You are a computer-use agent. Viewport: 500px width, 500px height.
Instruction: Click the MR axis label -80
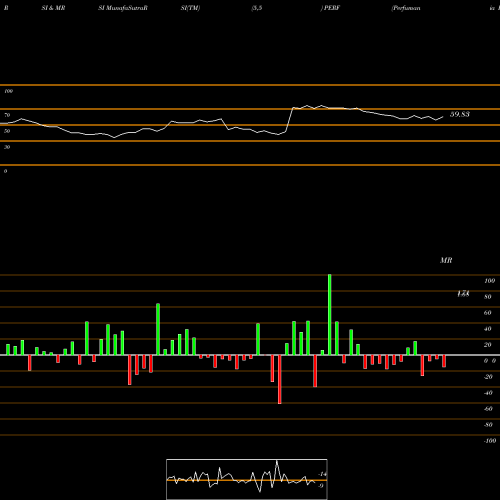[488, 425]
